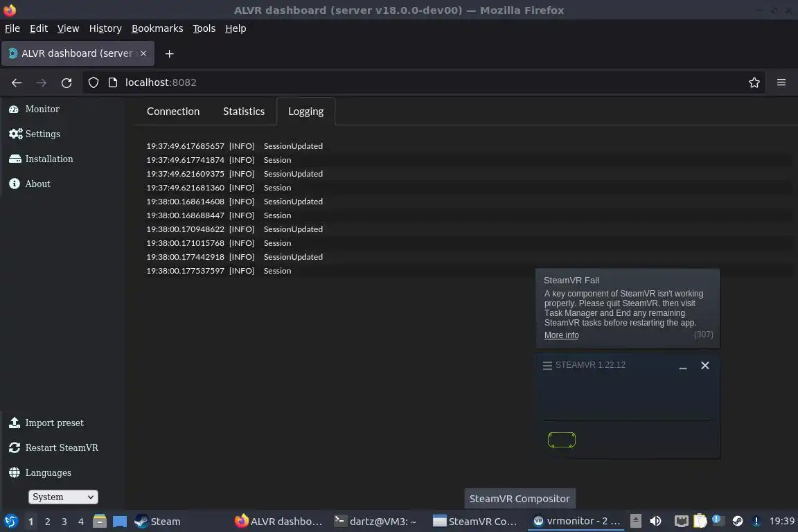This screenshot has height=532, width=798.
Task: Open the Tools menu
Action: 204,28
